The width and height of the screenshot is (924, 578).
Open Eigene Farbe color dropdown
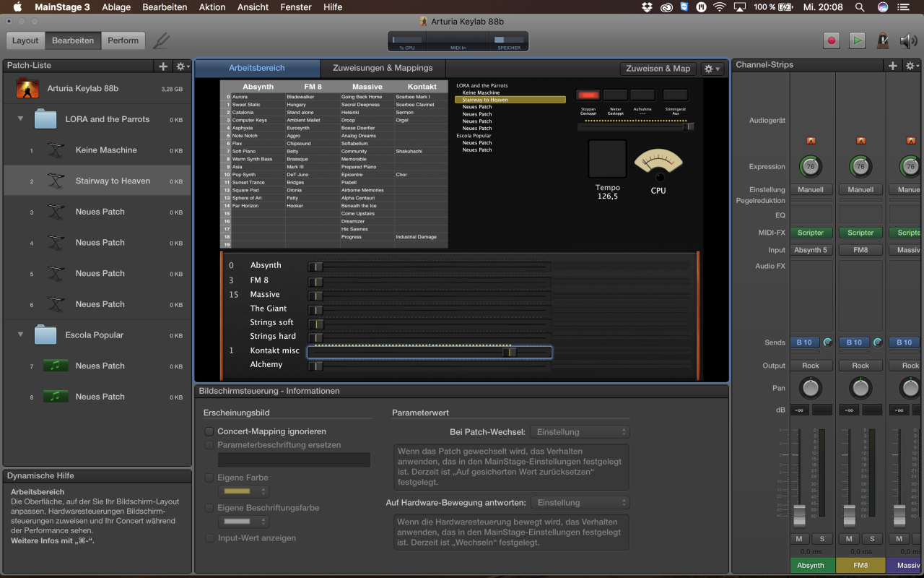(x=243, y=491)
